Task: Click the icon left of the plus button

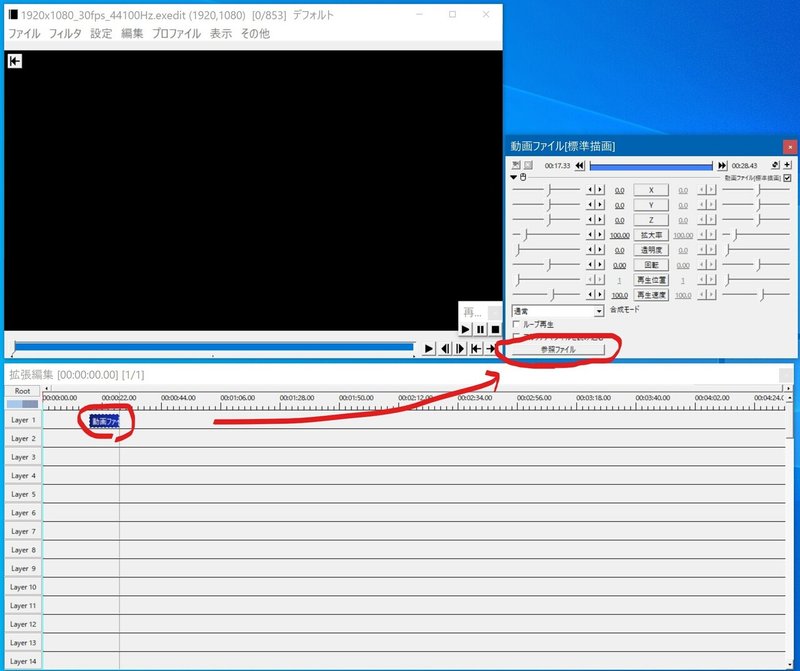Action: coord(776,165)
